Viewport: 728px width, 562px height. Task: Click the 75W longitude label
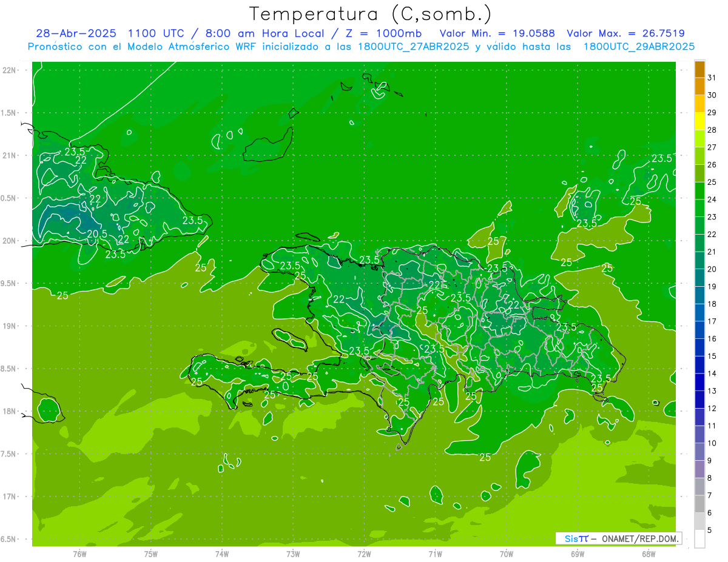pyautogui.click(x=151, y=554)
